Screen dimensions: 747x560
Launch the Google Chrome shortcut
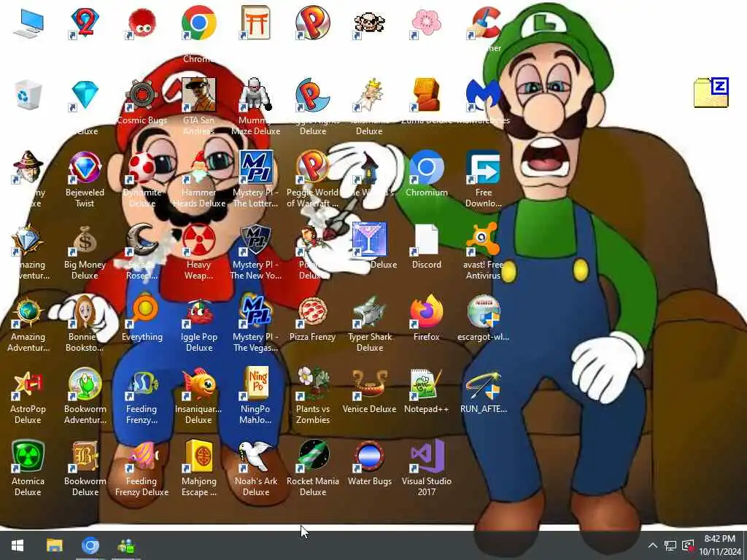point(198,24)
